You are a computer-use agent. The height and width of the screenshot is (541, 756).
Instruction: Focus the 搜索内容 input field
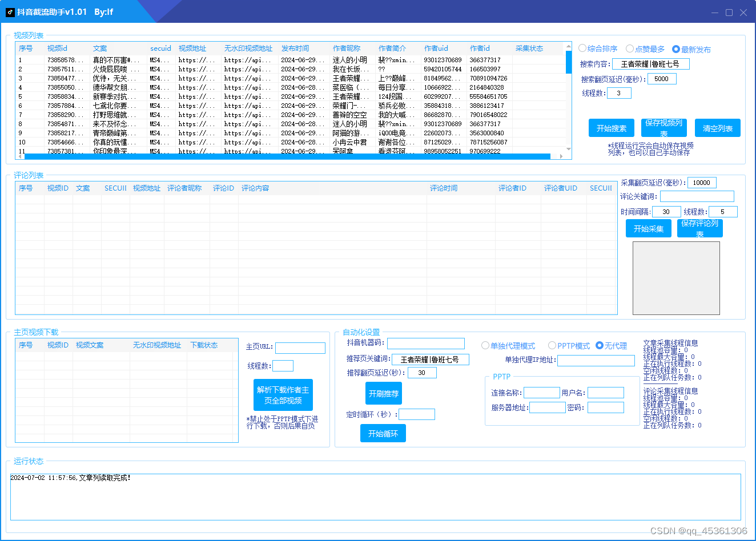point(650,64)
